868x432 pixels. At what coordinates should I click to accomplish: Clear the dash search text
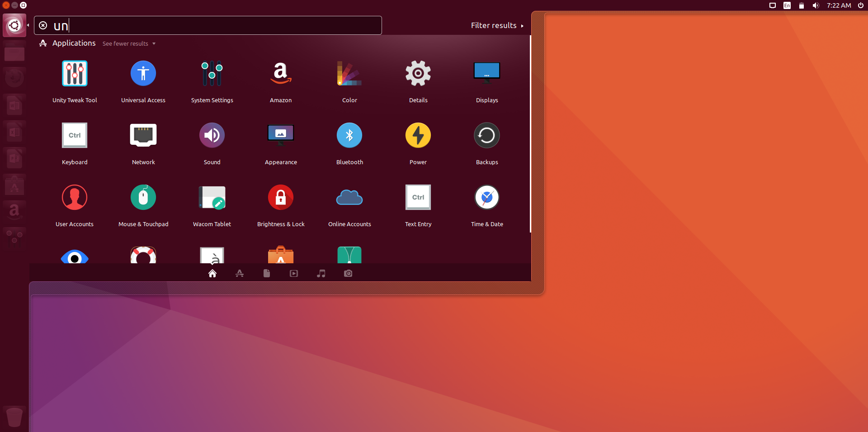coord(43,25)
